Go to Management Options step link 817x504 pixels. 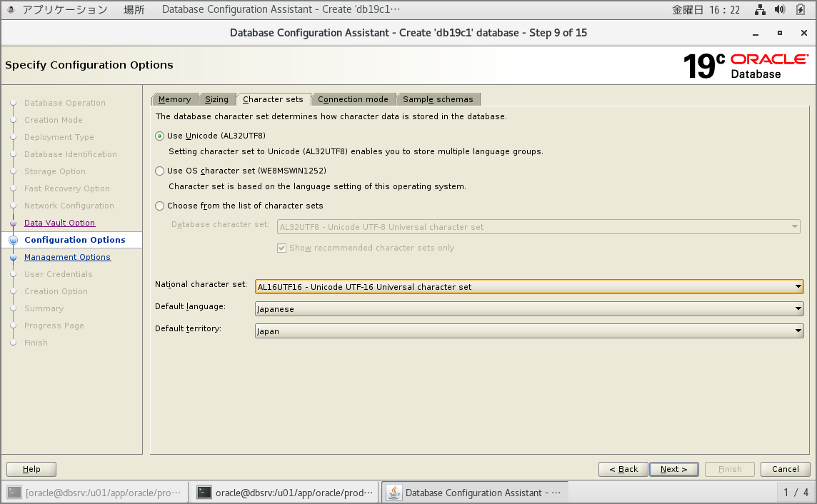tap(67, 257)
